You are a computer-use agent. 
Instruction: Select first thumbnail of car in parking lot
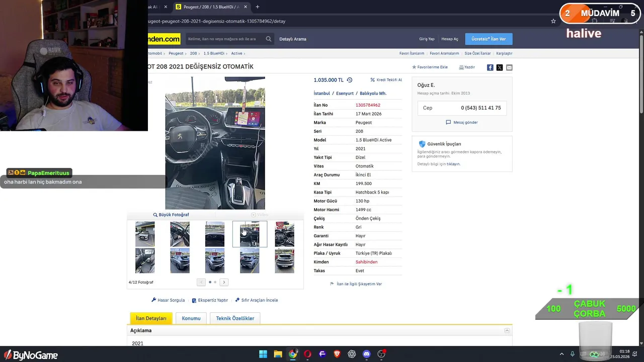coord(145,234)
